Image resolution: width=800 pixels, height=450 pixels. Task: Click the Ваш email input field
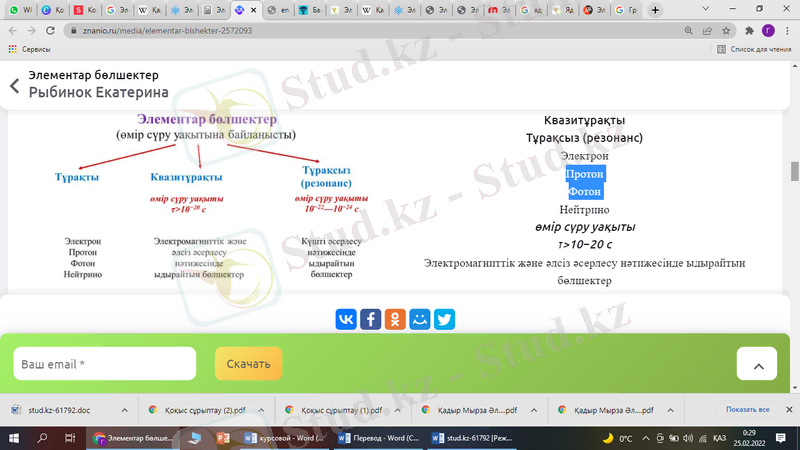click(x=105, y=364)
